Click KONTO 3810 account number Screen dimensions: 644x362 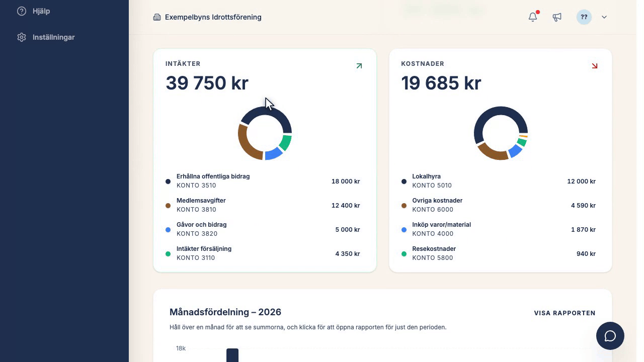coord(196,210)
